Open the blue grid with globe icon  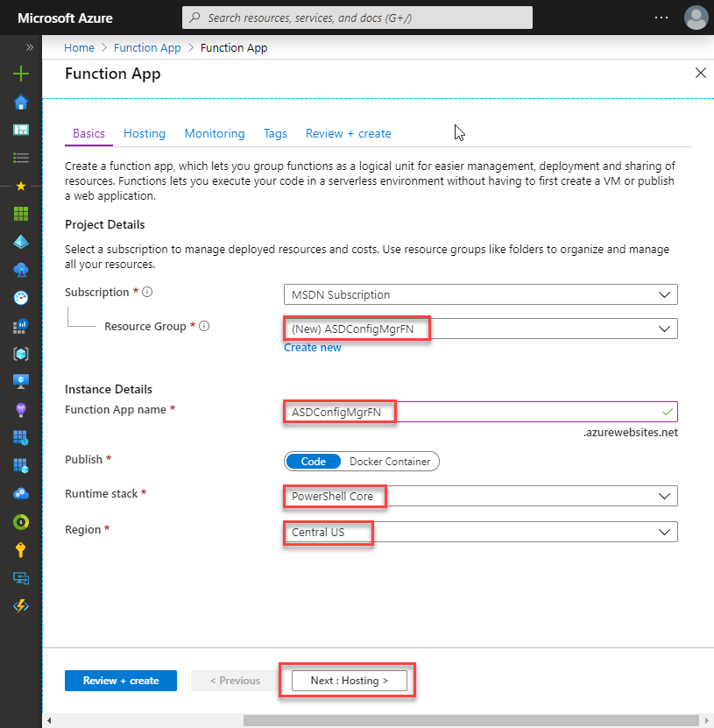pos(21,437)
